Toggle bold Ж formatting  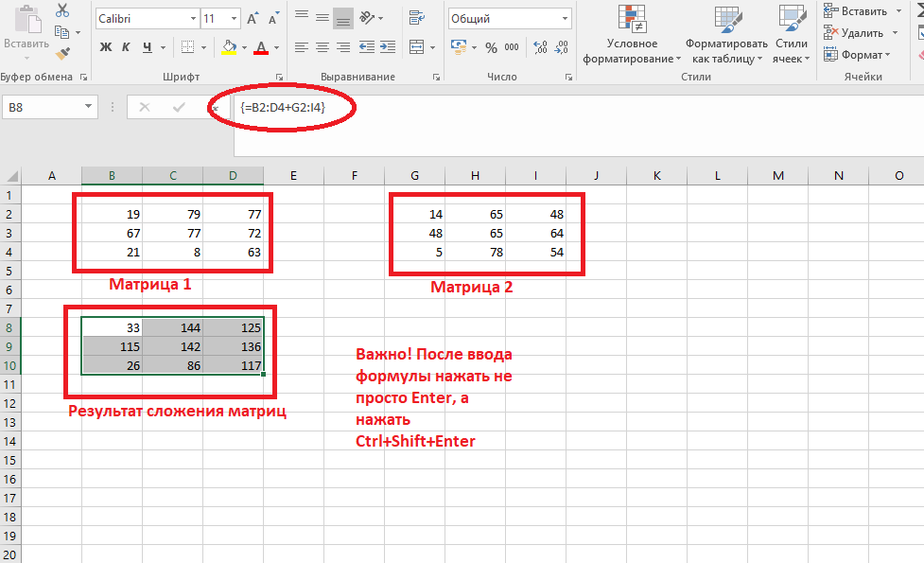click(106, 47)
